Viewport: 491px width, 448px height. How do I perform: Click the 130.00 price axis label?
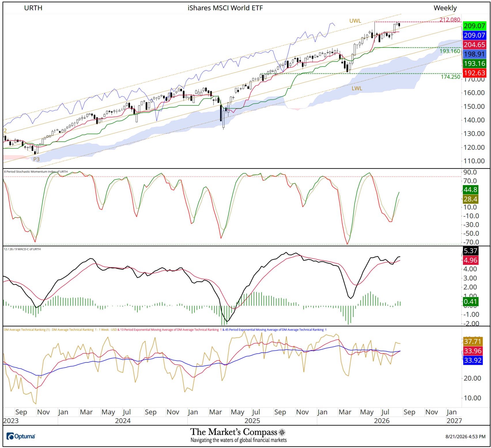point(474,133)
